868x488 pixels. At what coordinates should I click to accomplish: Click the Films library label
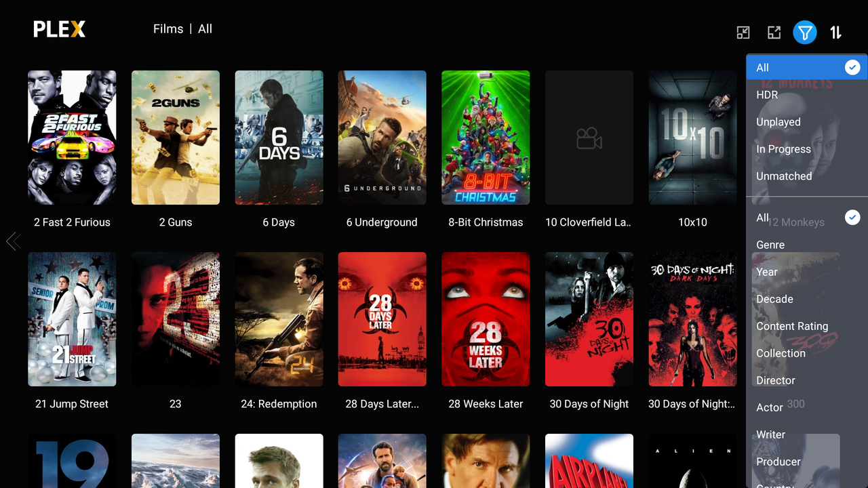(168, 29)
